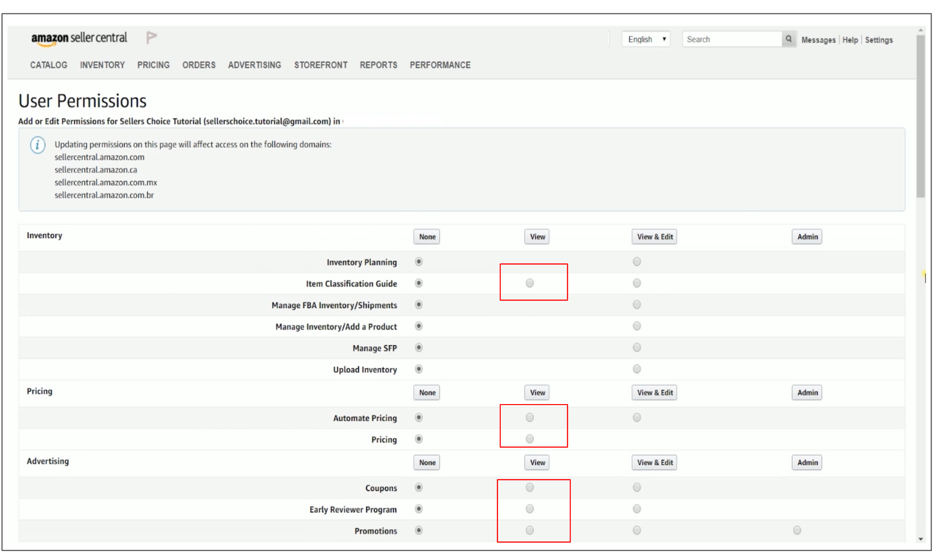Click the Advertising section Admin button
The image size is (936, 560).
coord(807,462)
